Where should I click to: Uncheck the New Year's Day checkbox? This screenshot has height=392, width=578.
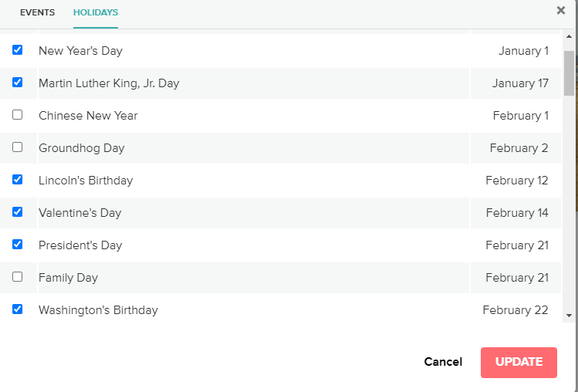[x=17, y=50]
